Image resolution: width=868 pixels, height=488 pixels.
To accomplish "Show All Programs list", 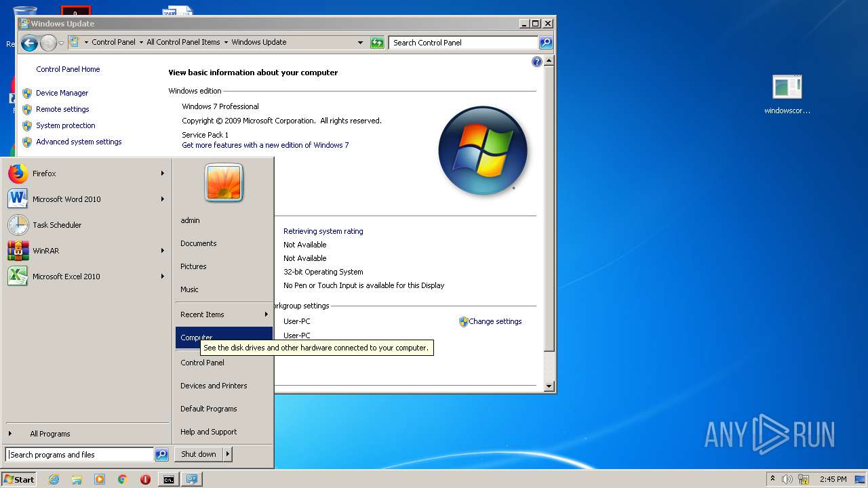I will click(87, 434).
